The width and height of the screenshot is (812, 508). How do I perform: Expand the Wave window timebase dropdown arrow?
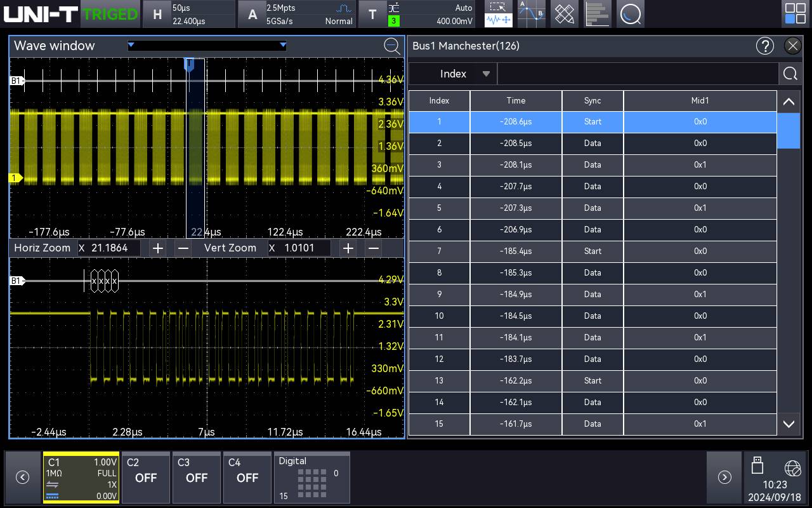click(x=283, y=45)
